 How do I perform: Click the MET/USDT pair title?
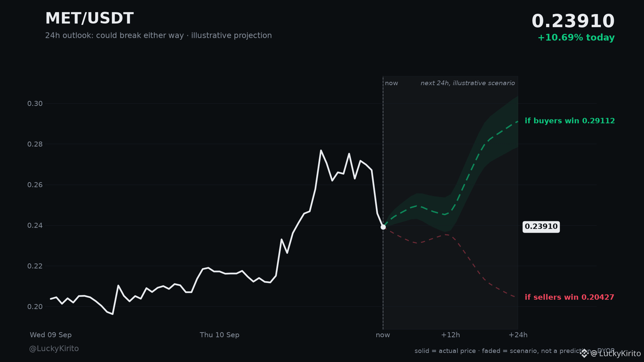coord(89,18)
